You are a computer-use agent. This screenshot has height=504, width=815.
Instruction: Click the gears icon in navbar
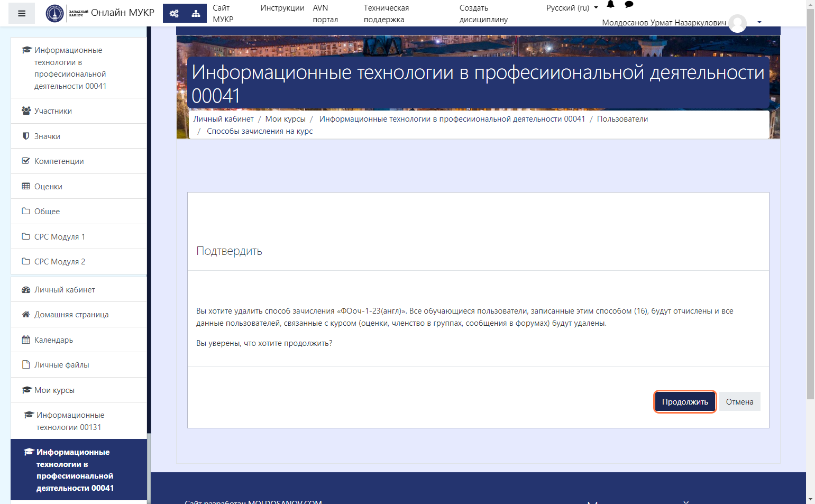(174, 13)
